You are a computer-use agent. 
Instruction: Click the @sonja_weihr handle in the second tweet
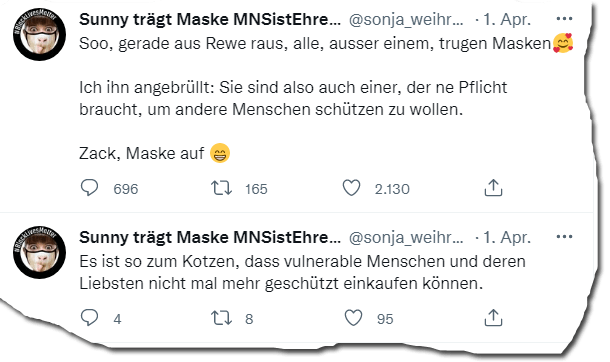pyautogui.click(x=406, y=238)
